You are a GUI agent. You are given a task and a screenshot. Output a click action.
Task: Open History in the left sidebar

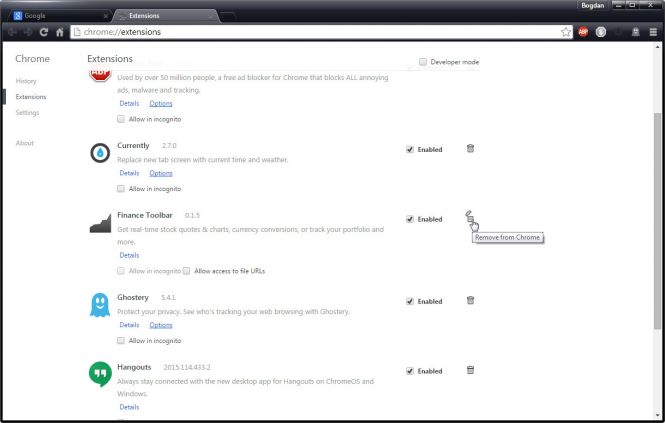tap(26, 81)
